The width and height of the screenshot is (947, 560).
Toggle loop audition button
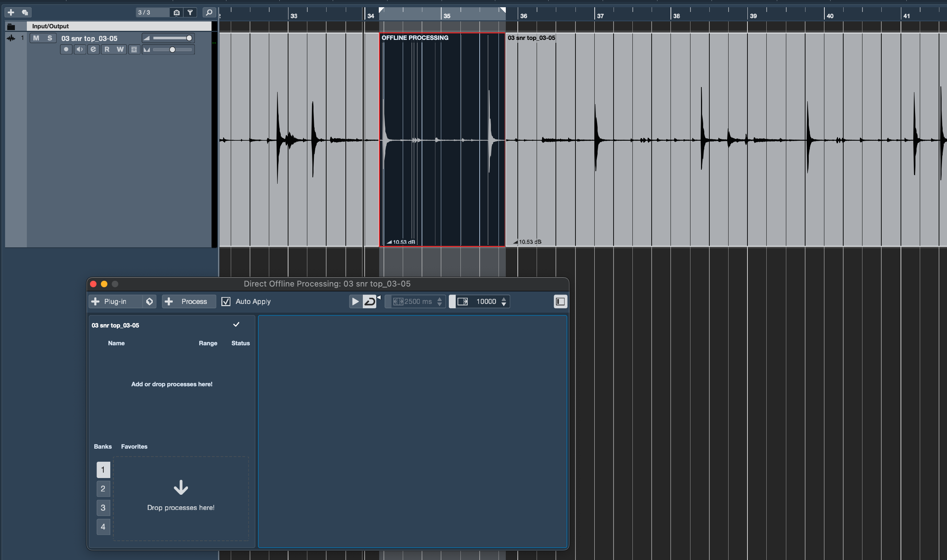click(x=369, y=301)
